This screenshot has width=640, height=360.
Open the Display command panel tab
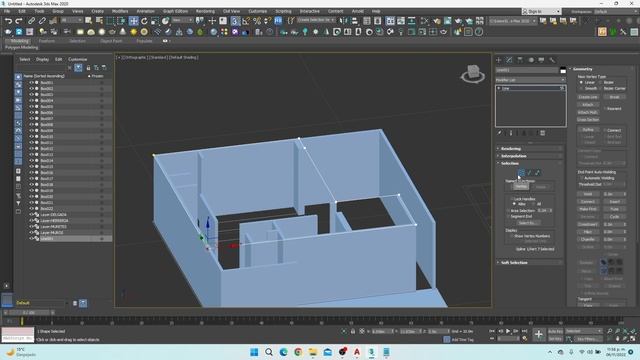click(541, 60)
